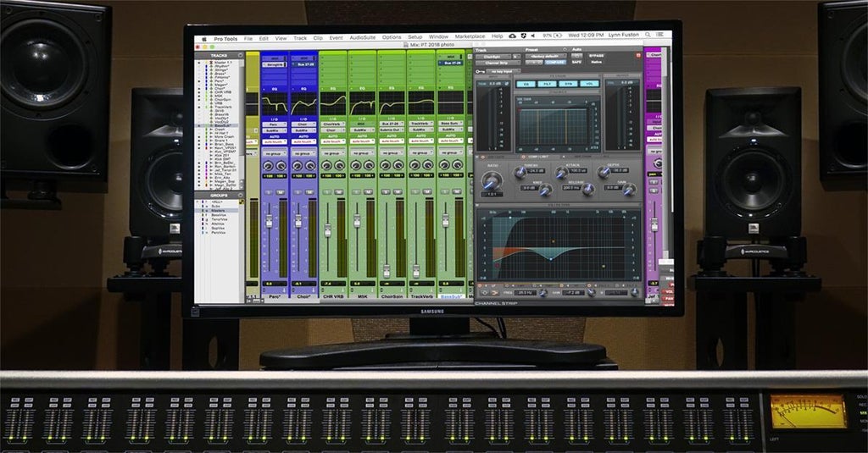Screen dimensions: 868x453
Task: Solo the Perc track
Action: tap(269, 192)
